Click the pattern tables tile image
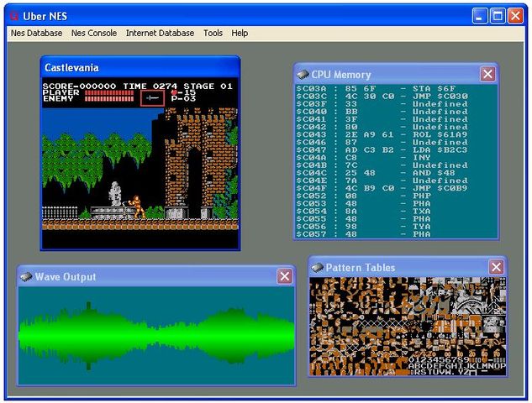The width and height of the screenshot is (532, 403). point(408,327)
